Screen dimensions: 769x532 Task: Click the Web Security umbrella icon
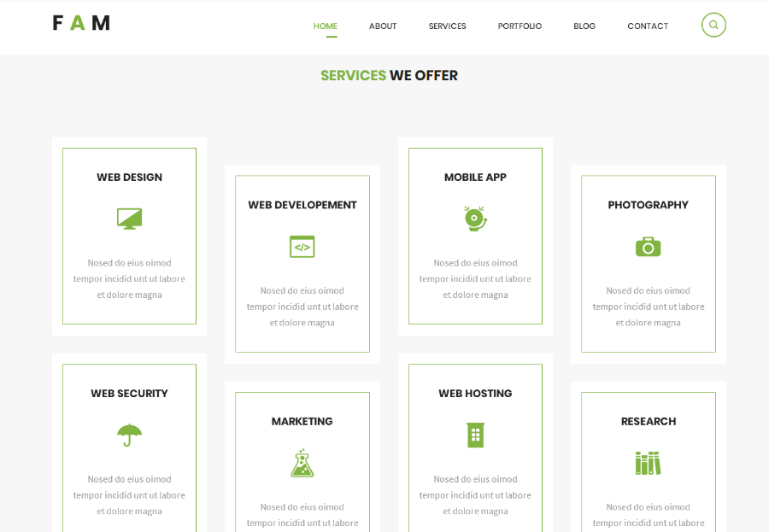130,435
